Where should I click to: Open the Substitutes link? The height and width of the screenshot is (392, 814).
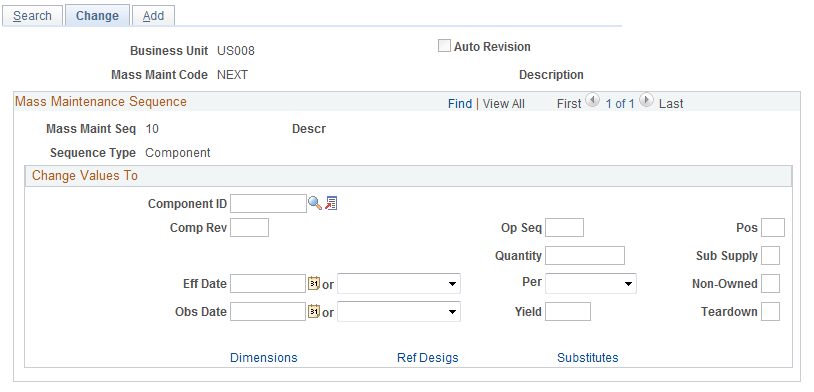tap(588, 358)
